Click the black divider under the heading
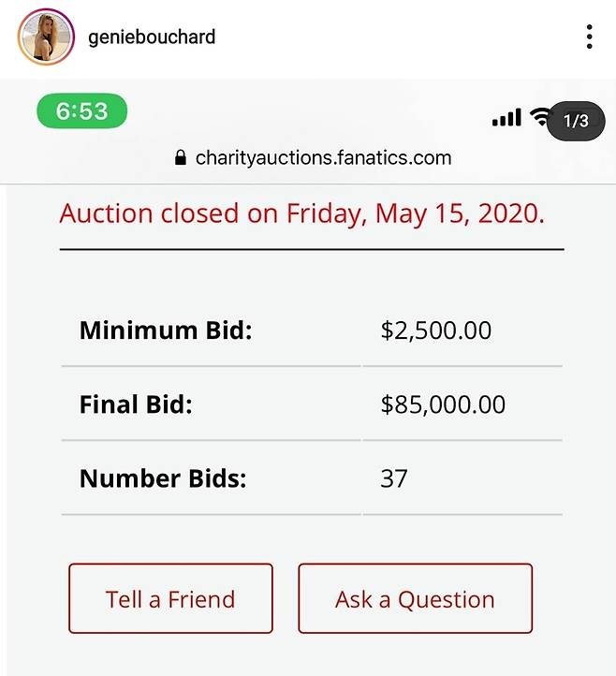 point(312,250)
